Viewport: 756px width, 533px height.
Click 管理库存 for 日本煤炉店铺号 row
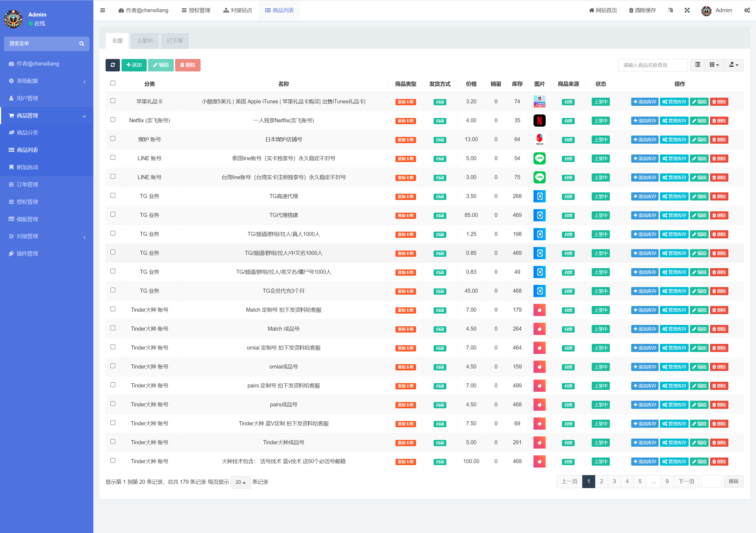point(674,140)
